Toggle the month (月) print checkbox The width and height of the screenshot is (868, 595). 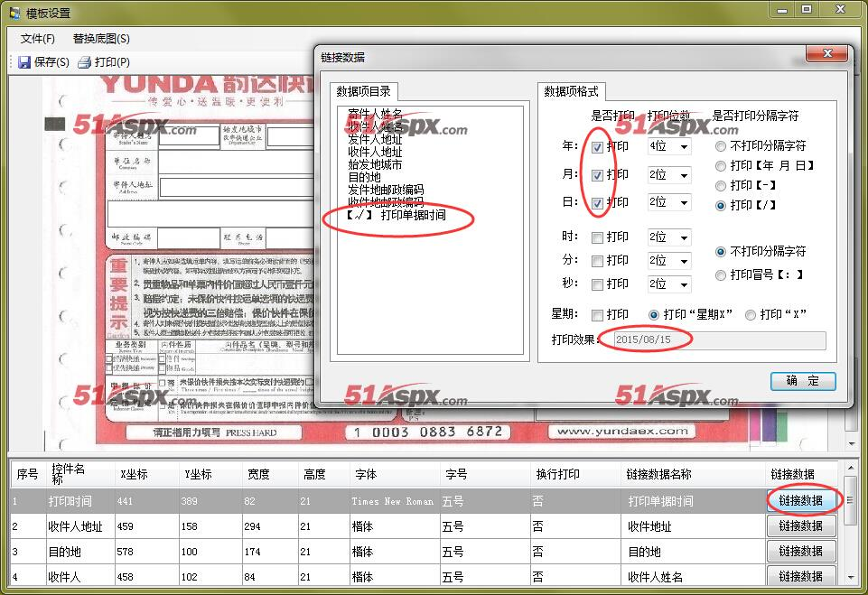point(597,175)
